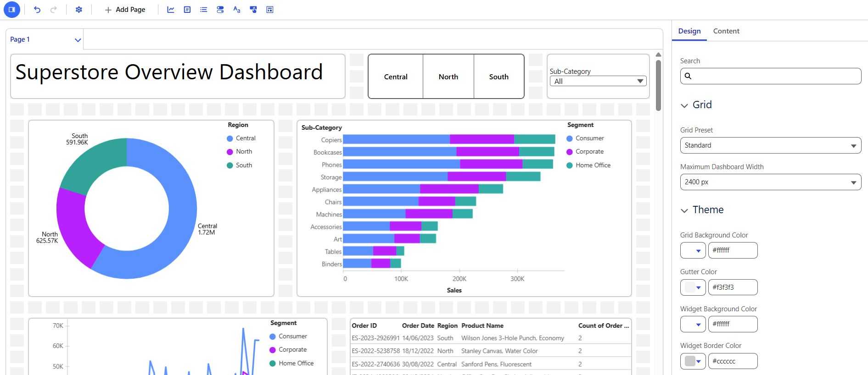Click the Binders bar label

[x=332, y=265]
